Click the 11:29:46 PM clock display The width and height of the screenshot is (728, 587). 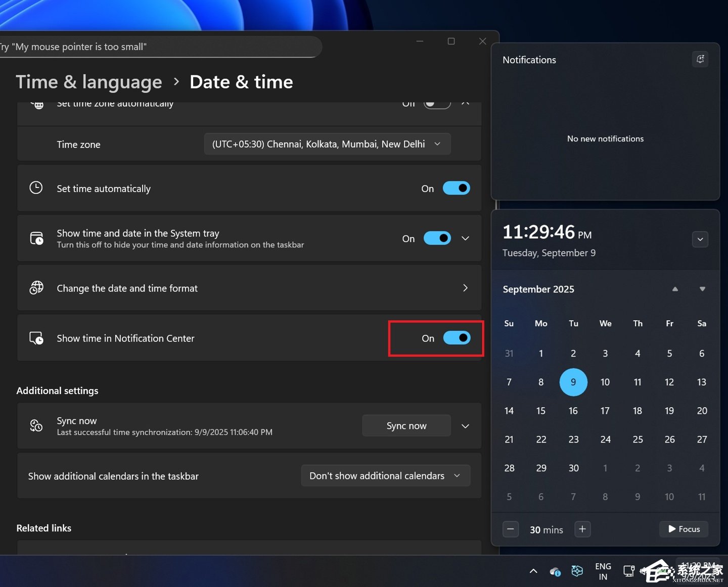[547, 232]
